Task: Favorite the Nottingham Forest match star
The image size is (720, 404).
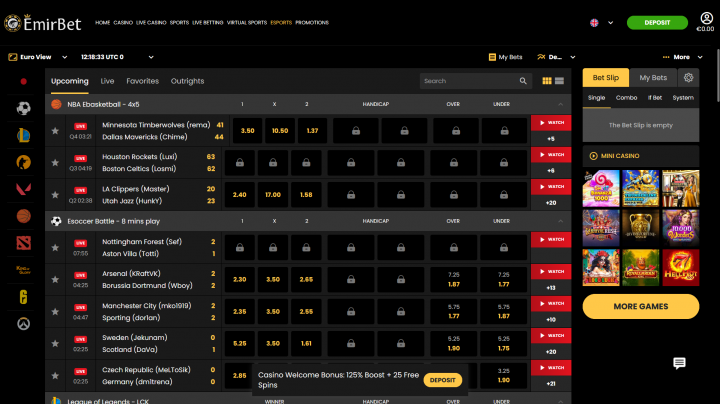Action: pyautogui.click(x=55, y=247)
